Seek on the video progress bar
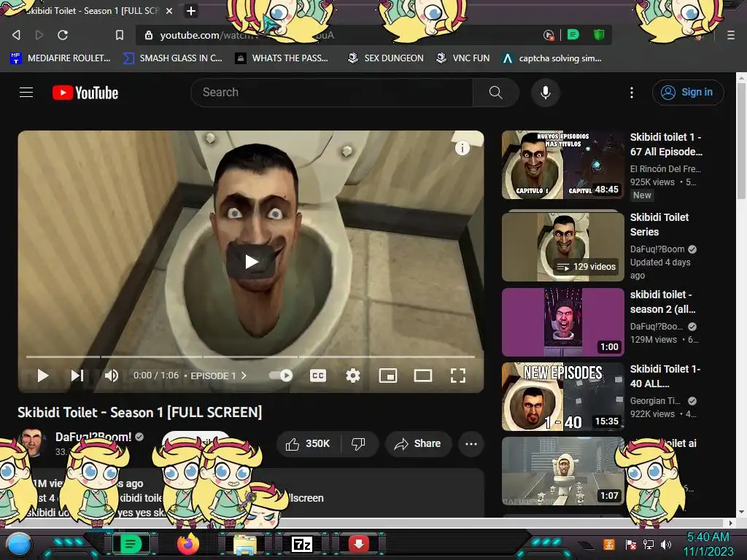 coord(251,356)
